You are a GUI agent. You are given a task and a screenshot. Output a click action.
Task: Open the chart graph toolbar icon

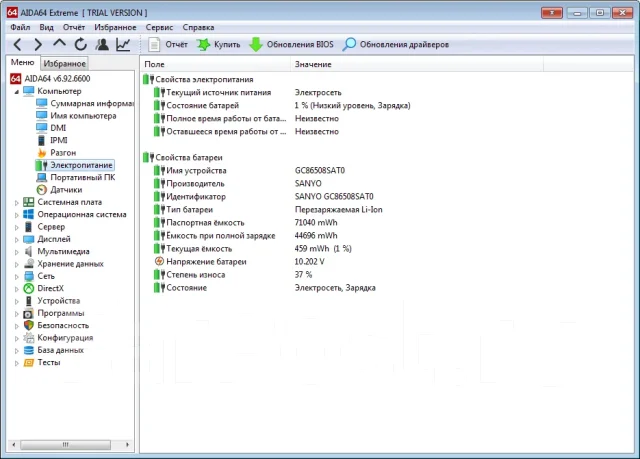(123, 44)
